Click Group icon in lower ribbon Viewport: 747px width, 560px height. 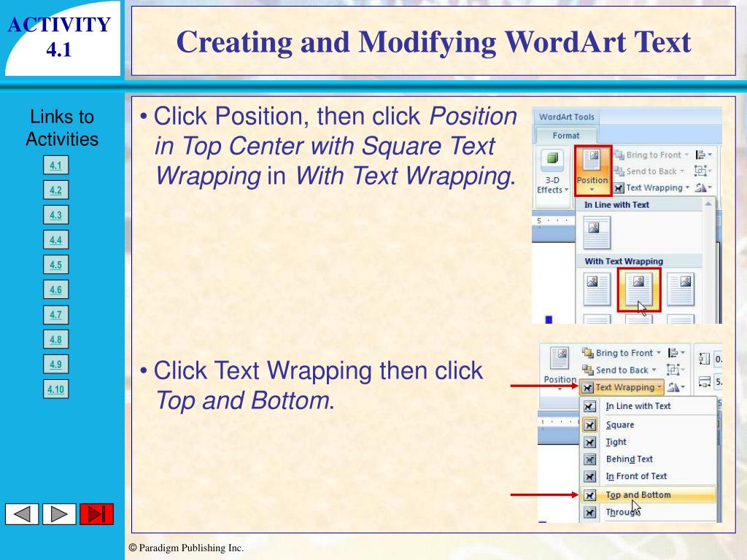pos(676,370)
